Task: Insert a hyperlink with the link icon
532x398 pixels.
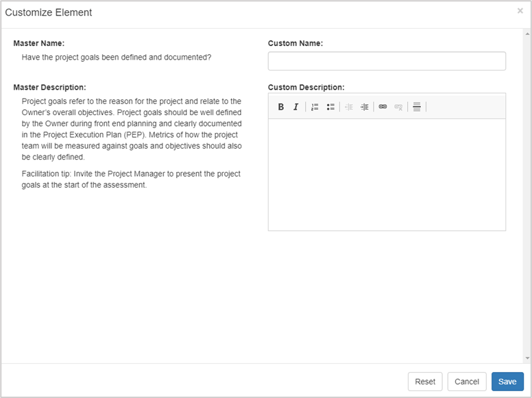Action: pyautogui.click(x=383, y=107)
